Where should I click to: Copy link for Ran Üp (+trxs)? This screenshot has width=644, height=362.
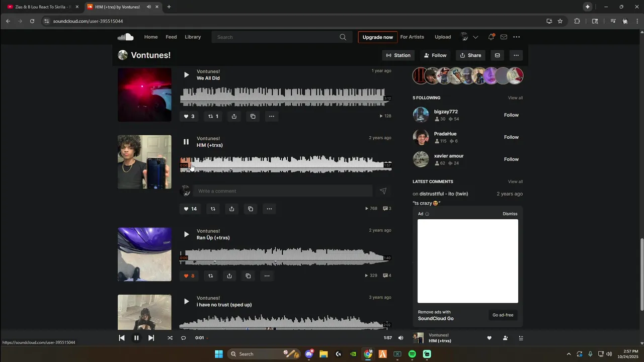click(248, 276)
